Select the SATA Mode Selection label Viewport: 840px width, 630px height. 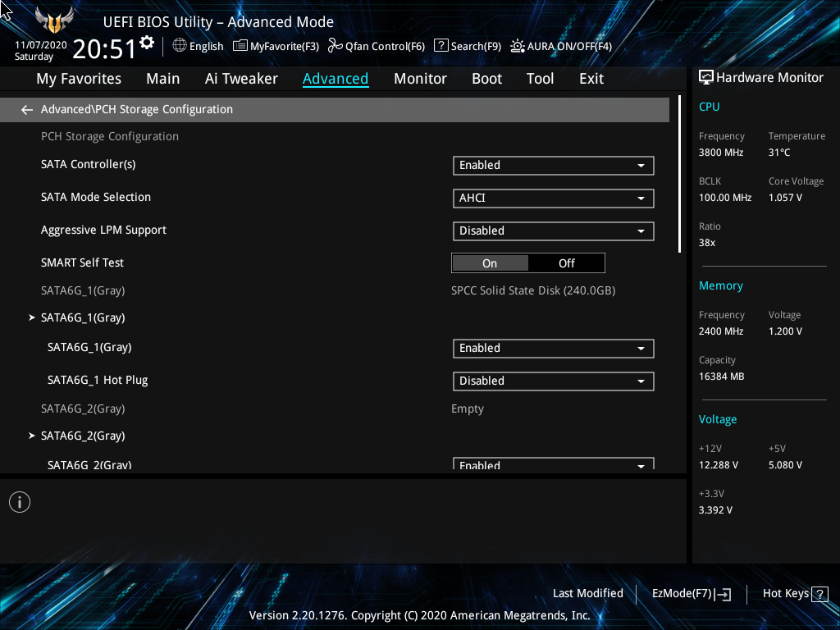coord(96,197)
